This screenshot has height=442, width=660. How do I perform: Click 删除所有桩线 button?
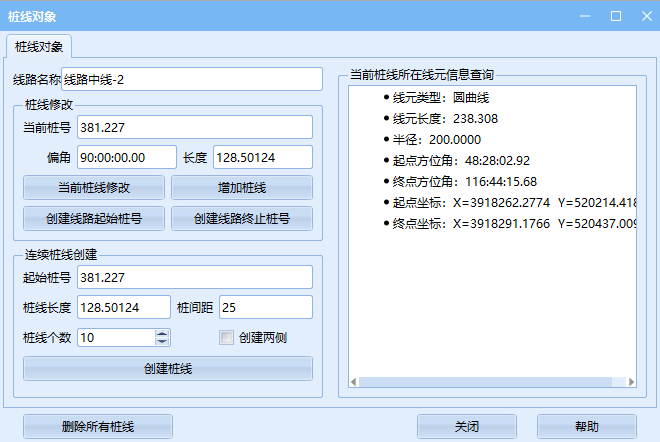96,426
